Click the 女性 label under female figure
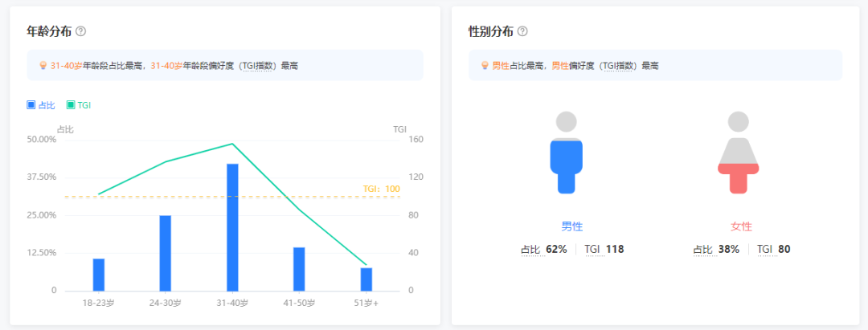Screen dimensions: 868x330 pos(741,226)
